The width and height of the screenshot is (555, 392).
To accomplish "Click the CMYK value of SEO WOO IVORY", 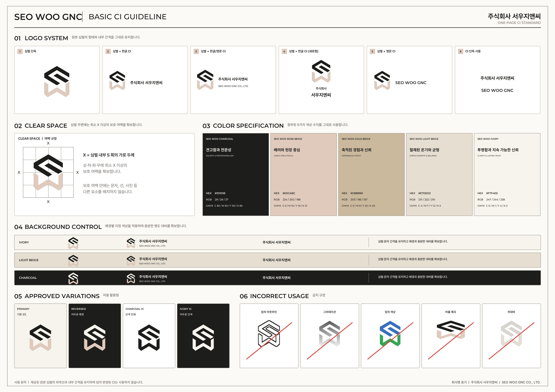I will (x=497, y=206).
